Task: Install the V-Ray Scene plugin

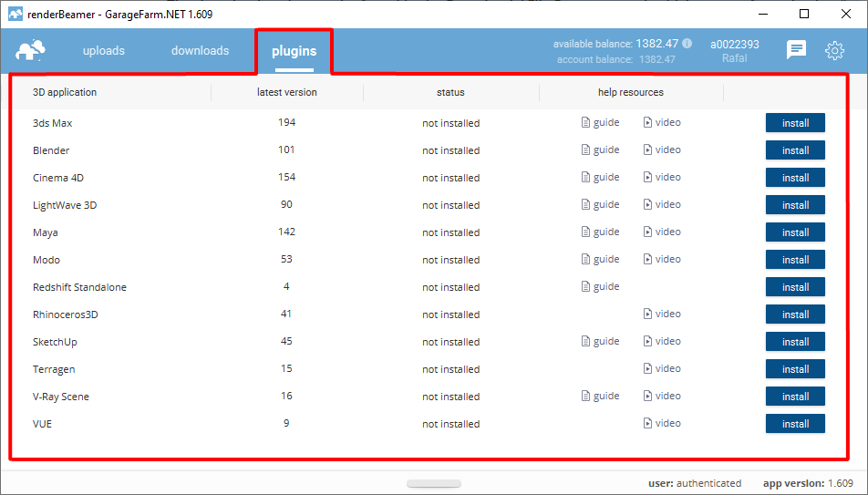Action: pos(795,397)
